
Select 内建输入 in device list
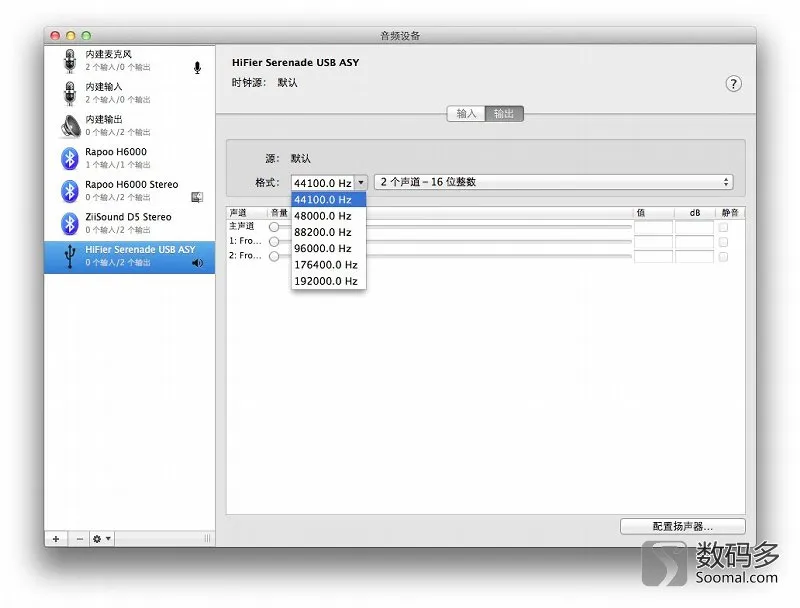[x=130, y=93]
